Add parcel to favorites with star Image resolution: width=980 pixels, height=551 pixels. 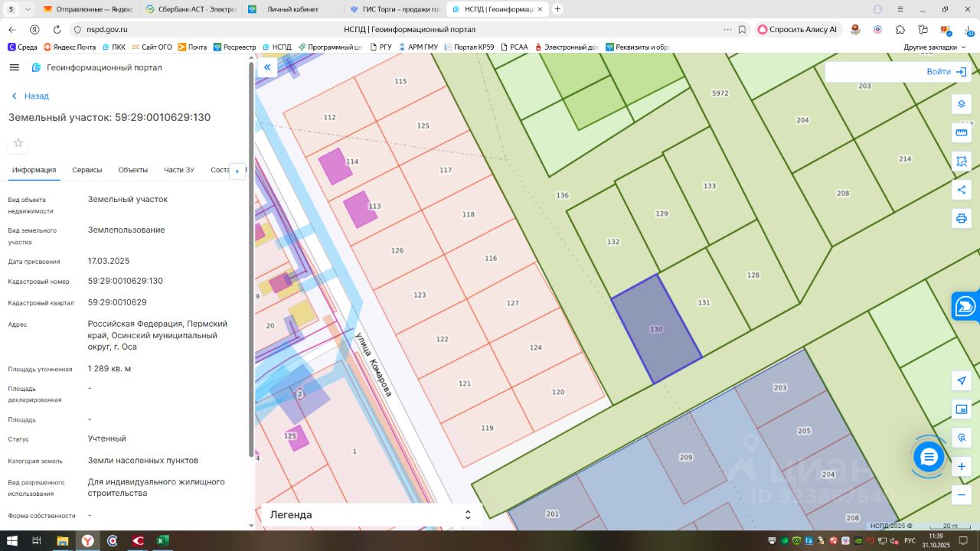pos(18,143)
